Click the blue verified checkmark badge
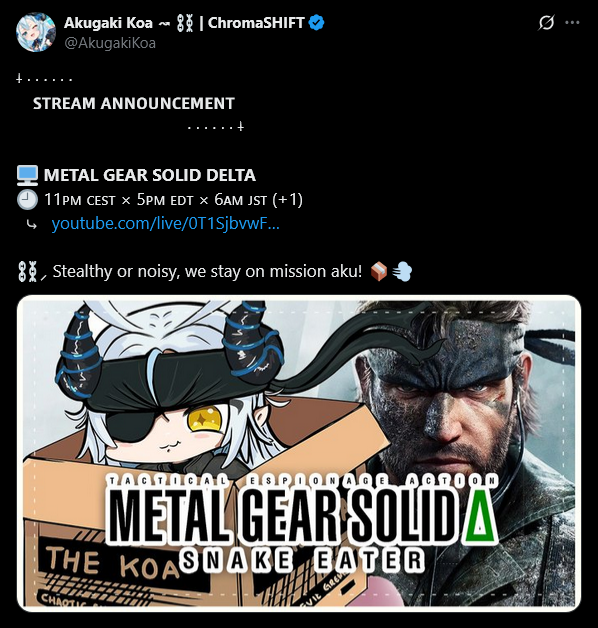This screenshot has width=598, height=628. click(316, 23)
